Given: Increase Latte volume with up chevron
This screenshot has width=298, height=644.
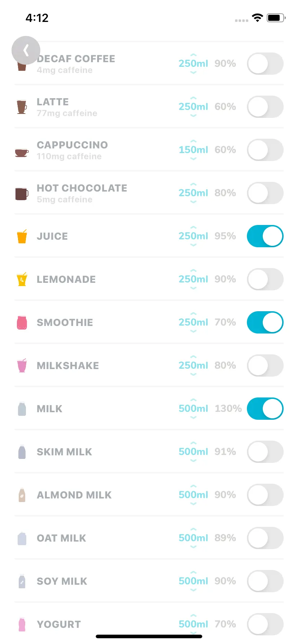Looking at the screenshot, I should click(x=194, y=98).
